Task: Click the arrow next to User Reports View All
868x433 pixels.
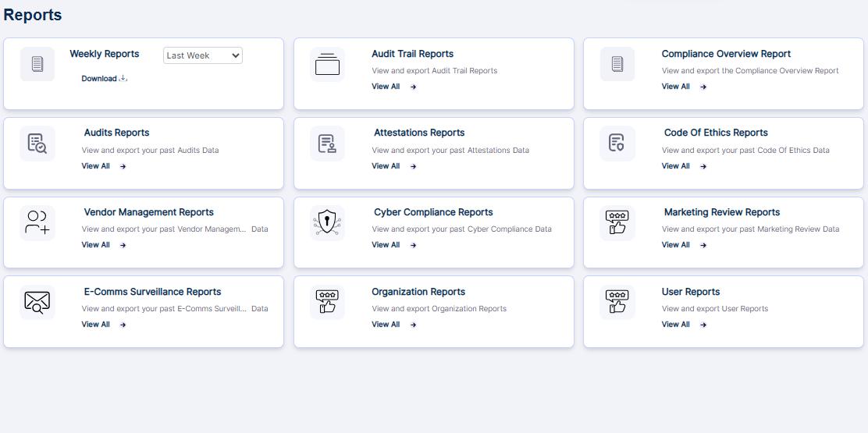Action: pyautogui.click(x=703, y=325)
